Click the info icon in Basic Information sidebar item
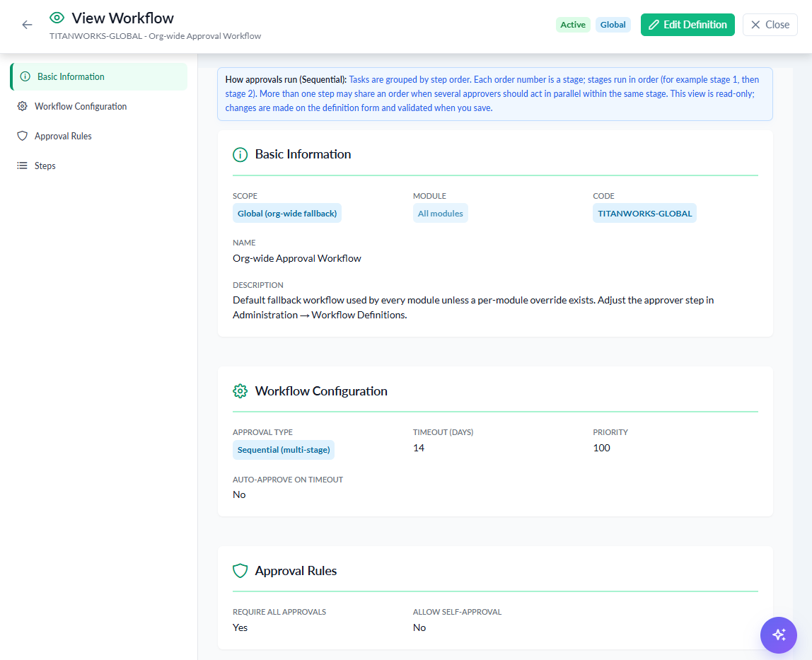The image size is (812, 660). click(25, 76)
